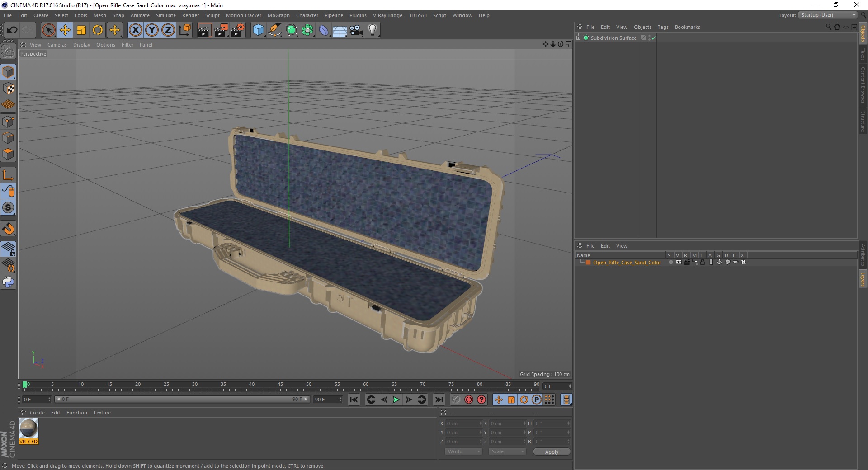Image resolution: width=868 pixels, height=470 pixels.
Task: Toggle Parameter keyframe recording icon
Action: tap(537, 399)
